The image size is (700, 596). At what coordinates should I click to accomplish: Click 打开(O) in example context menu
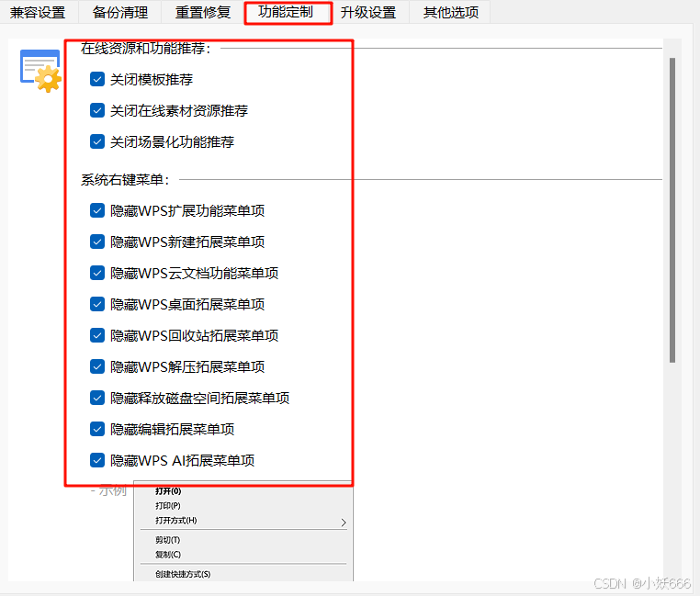pyautogui.click(x=168, y=491)
